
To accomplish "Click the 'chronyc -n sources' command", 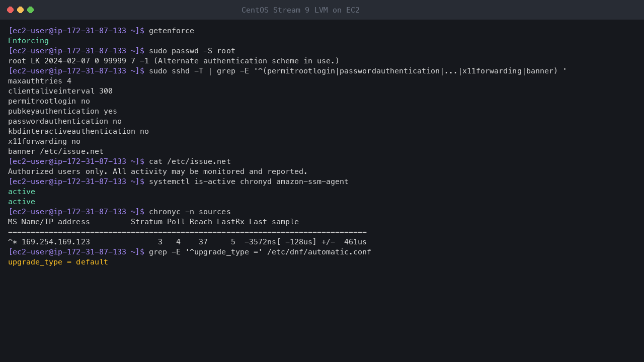I will click(190, 212).
